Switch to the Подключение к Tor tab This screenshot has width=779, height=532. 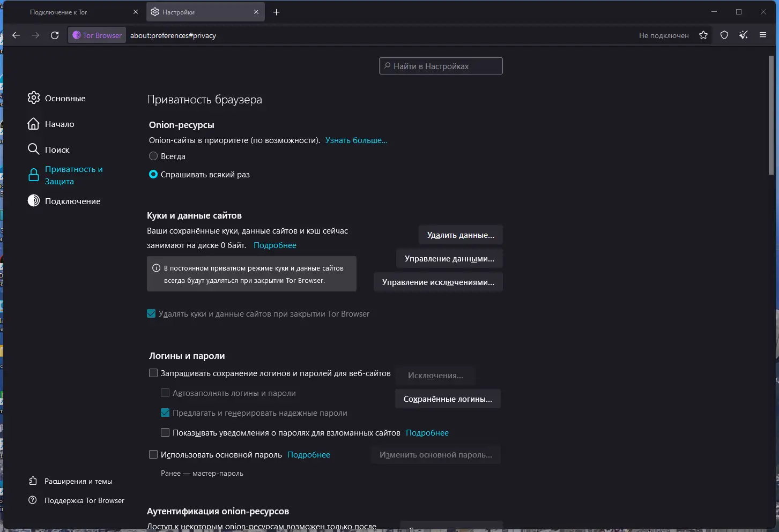tap(58, 12)
